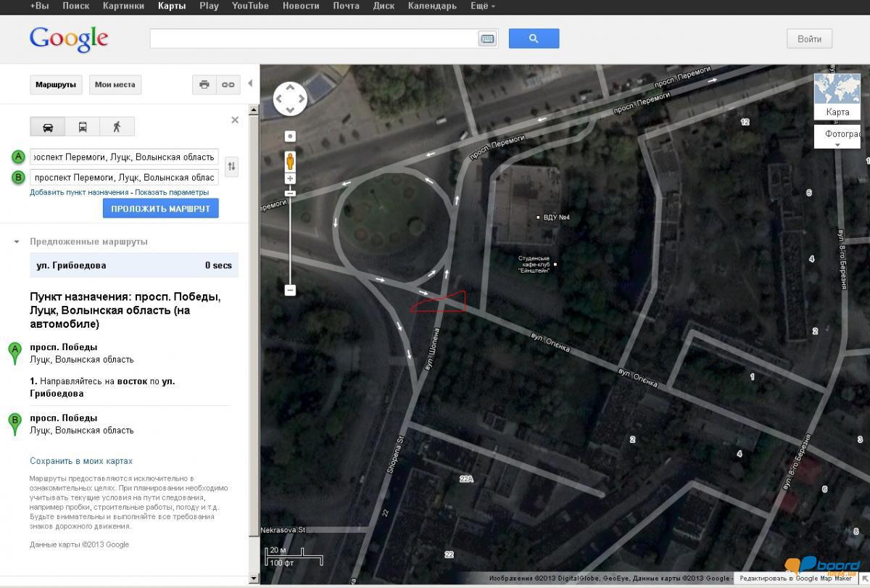This screenshot has width=870, height=588.
Task: Switch to Карта map view thumbnail
Action: 837,96
